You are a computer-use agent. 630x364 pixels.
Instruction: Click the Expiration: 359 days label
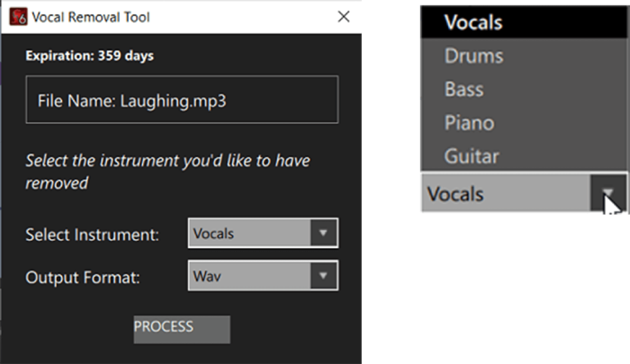click(89, 56)
